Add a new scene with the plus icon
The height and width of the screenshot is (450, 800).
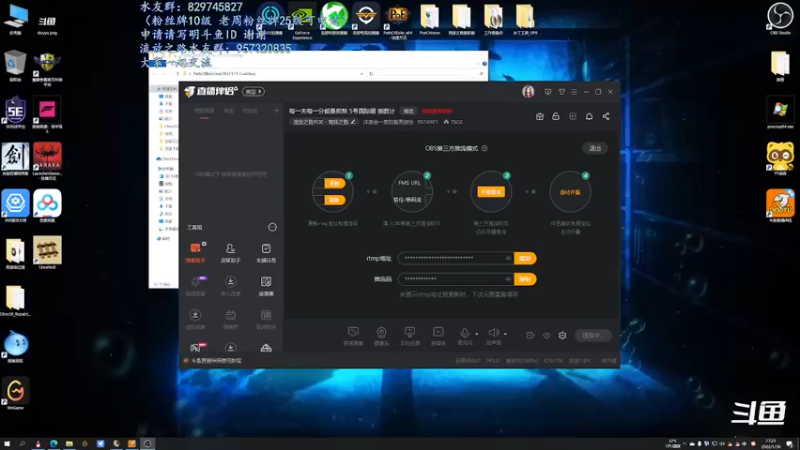(277, 110)
